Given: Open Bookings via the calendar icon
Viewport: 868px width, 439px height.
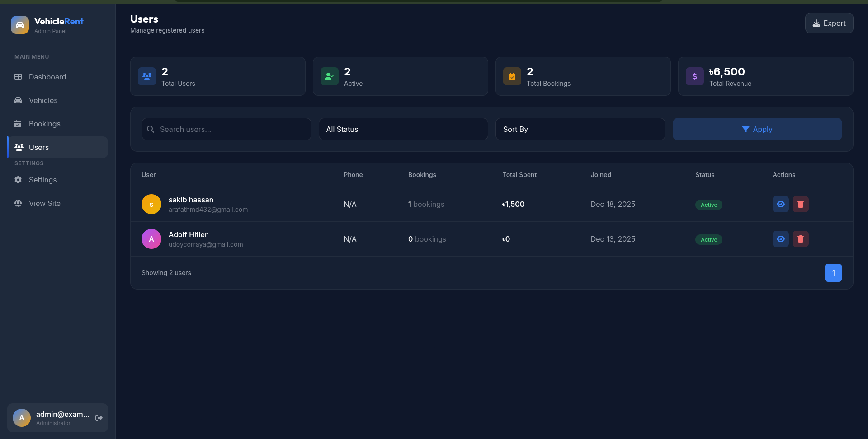Looking at the screenshot, I should [18, 124].
